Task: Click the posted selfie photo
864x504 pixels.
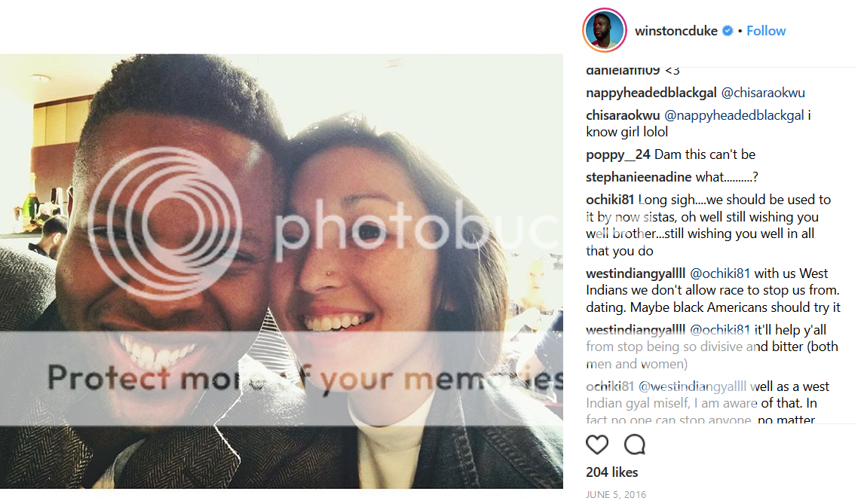Action: point(281,271)
